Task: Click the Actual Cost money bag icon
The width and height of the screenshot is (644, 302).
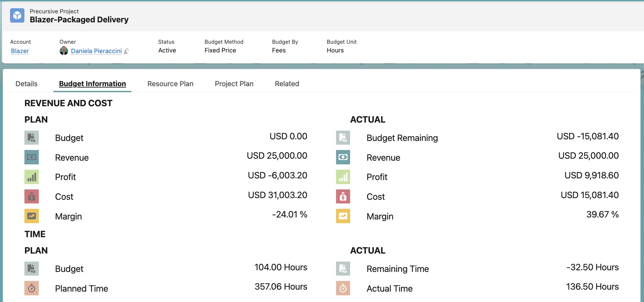Action: pyautogui.click(x=343, y=196)
